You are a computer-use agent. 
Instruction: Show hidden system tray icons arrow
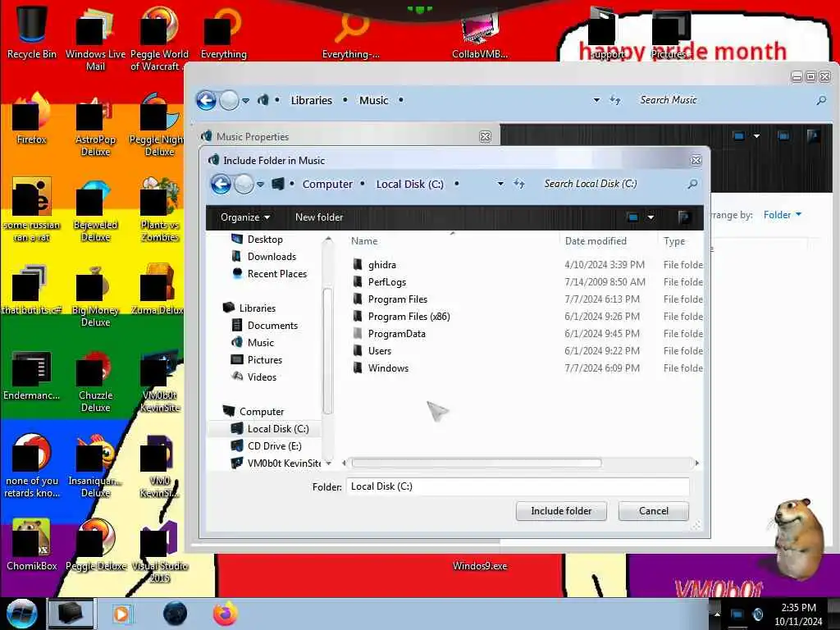[x=717, y=614]
